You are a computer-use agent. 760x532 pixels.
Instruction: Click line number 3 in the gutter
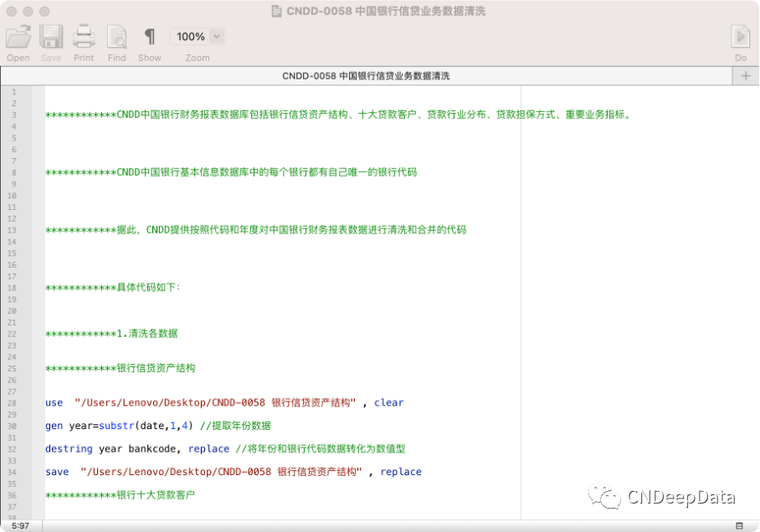(14, 115)
